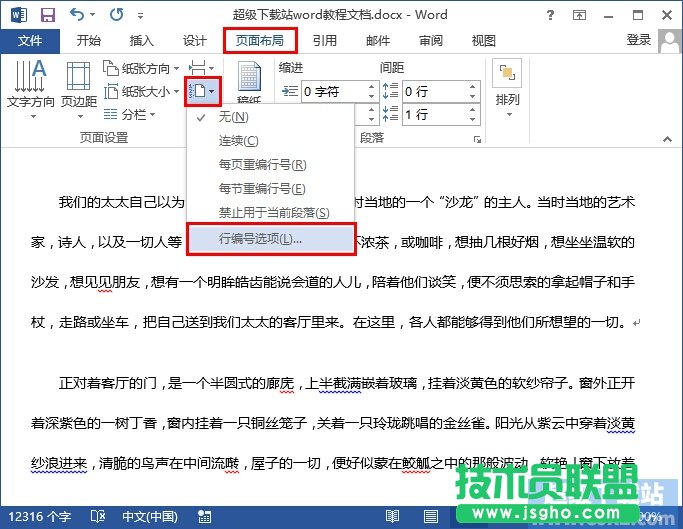The width and height of the screenshot is (683, 529).
Task: Open the 文件 (File) tab
Action: click(x=30, y=41)
